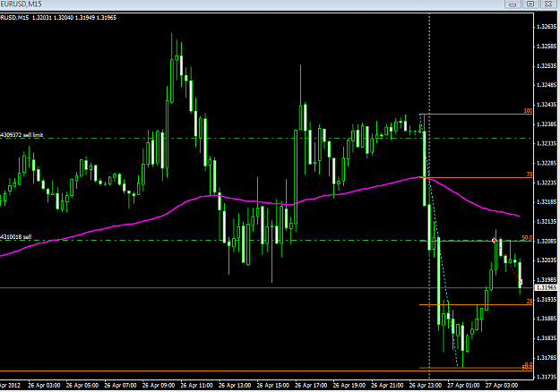Click price scale value 1.32185
The width and height of the screenshot is (560, 392).
click(x=547, y=202)
